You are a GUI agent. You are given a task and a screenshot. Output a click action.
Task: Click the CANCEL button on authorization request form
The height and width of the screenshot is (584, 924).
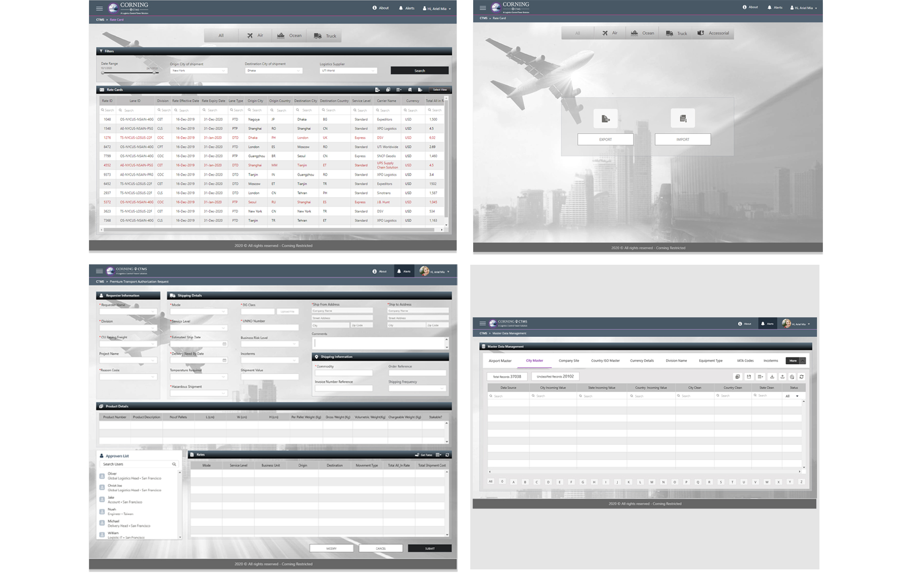pyautogui.click(x=381, y=548)
